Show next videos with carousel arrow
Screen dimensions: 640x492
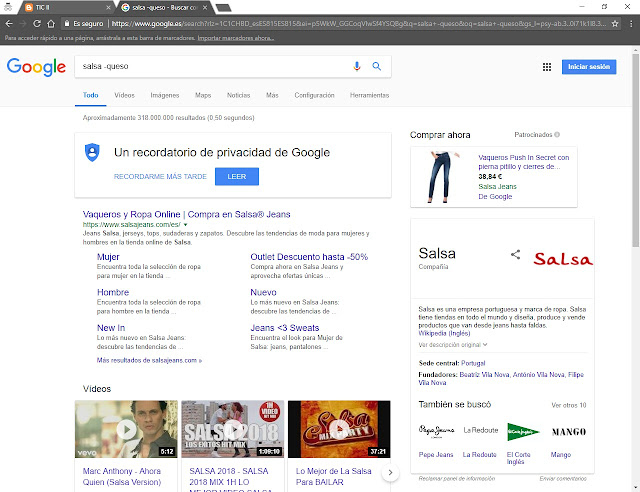[390, 472]
